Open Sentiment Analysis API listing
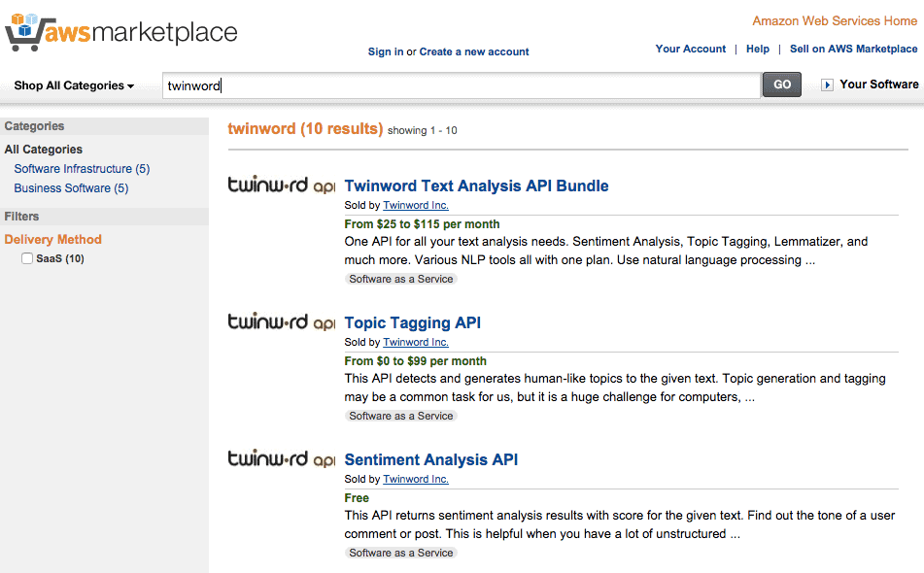This screenshot has width=924, height=573. [430, 460]
